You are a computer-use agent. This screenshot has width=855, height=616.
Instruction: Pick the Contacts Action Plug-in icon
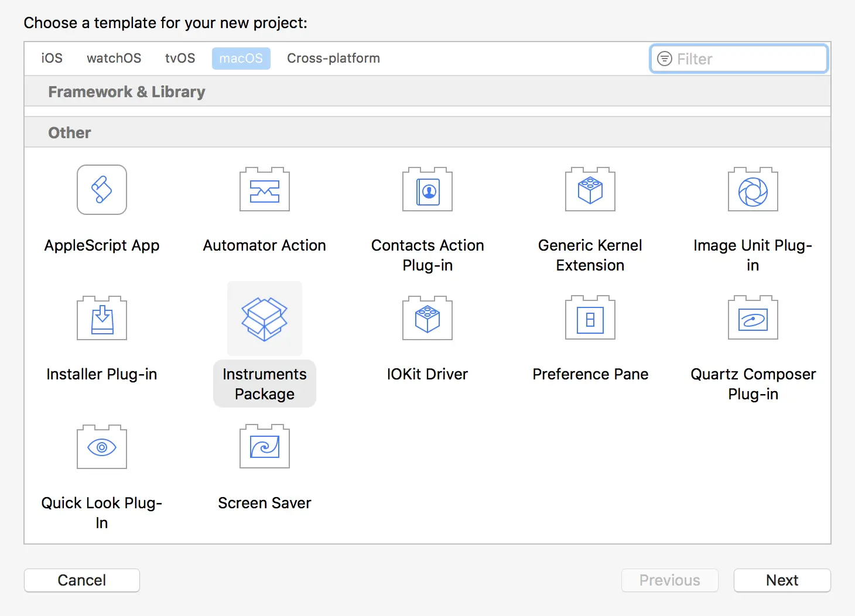coord(427,190)
